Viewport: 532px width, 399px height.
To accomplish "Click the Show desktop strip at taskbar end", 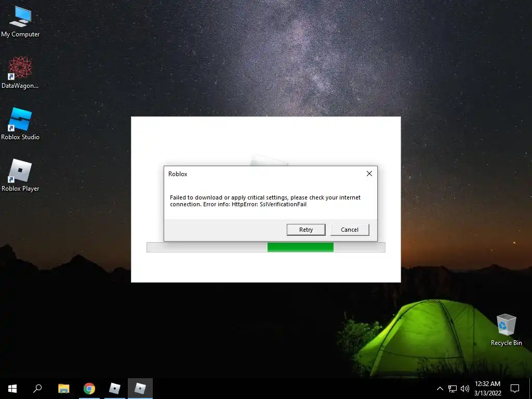I will click(530, 389).
